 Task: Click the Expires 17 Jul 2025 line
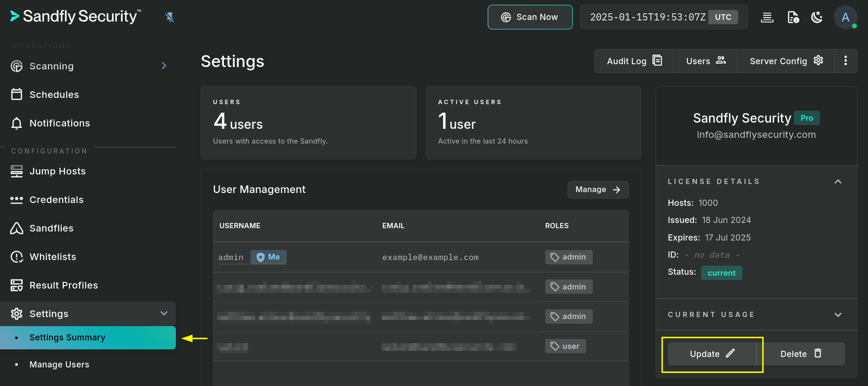(709, 238)
